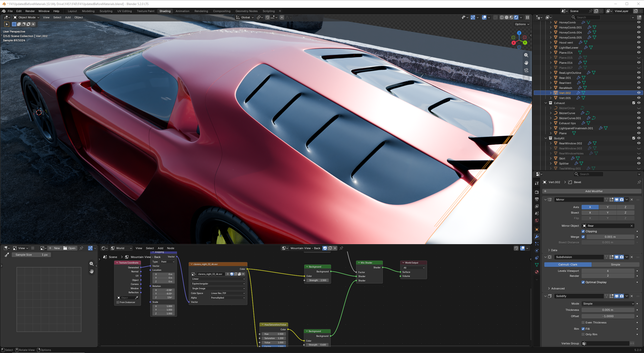Image resolution: width=644 pixels, height=353 pixels.
Task: Expand the Vert.005 outliner item
Action: 551,98
